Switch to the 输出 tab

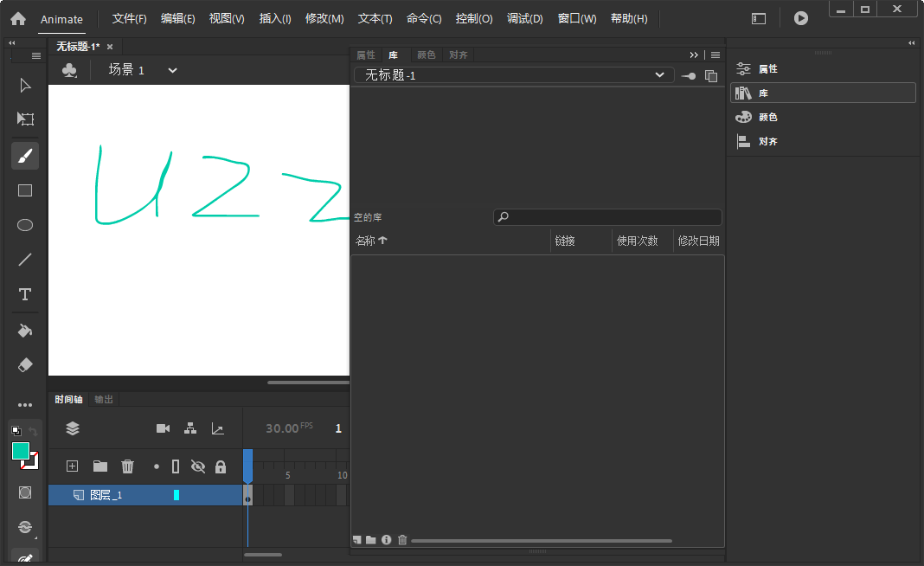point(103,399)
